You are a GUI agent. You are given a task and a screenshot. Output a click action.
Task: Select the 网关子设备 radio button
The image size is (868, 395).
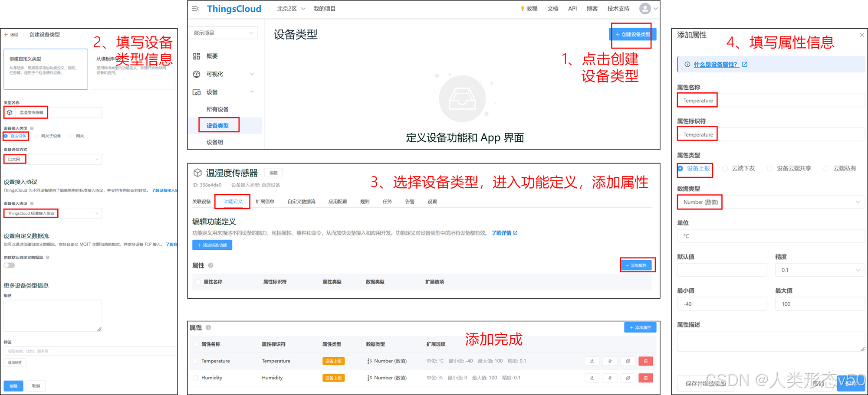click(x=37, y=136)
